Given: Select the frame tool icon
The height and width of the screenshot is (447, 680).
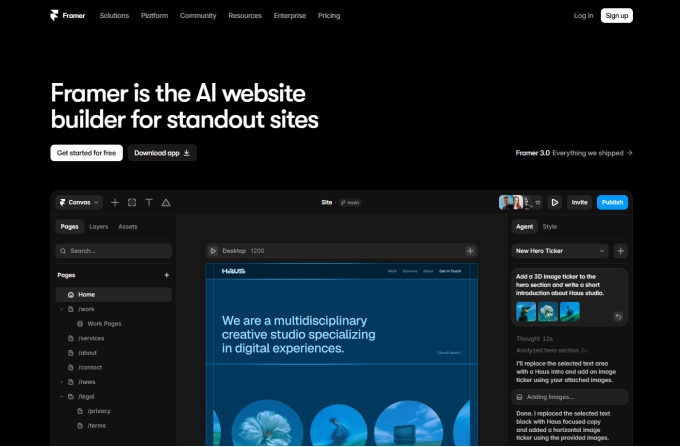Looking at the screenshot, I should 132,202.
